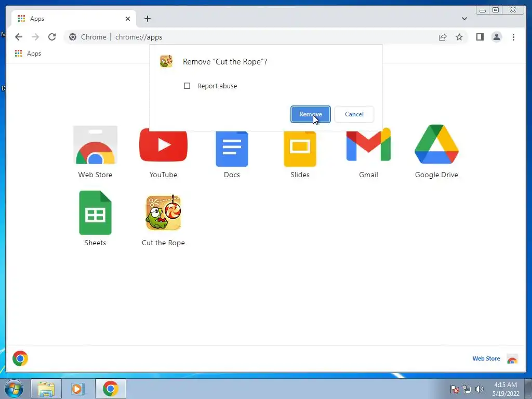Launch the Sheets app
Screen dimensions: 532x399
[96, 212]
